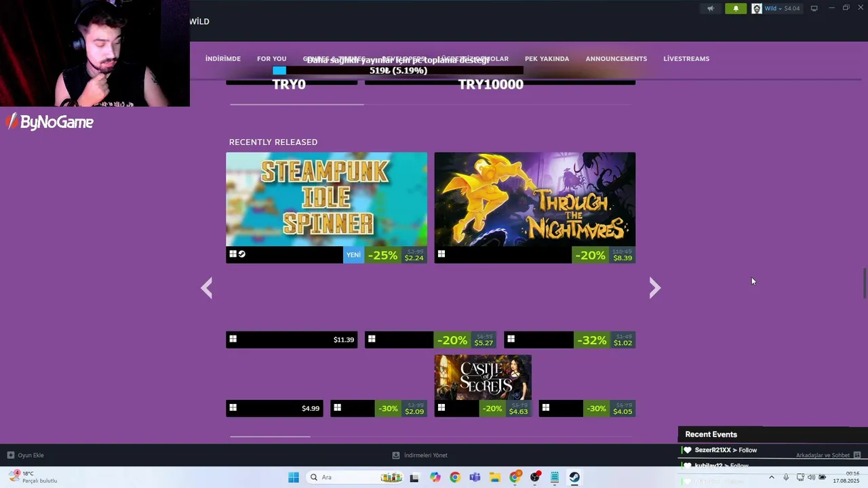Click the $4.63 price under Castle of Secrets

518,411
